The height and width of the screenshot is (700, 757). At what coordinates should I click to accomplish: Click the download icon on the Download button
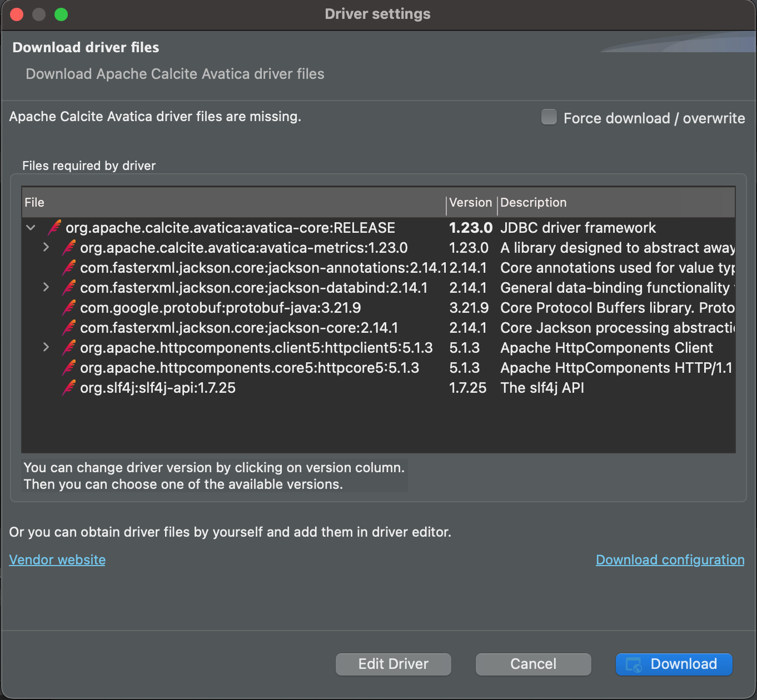coord(633,664)
